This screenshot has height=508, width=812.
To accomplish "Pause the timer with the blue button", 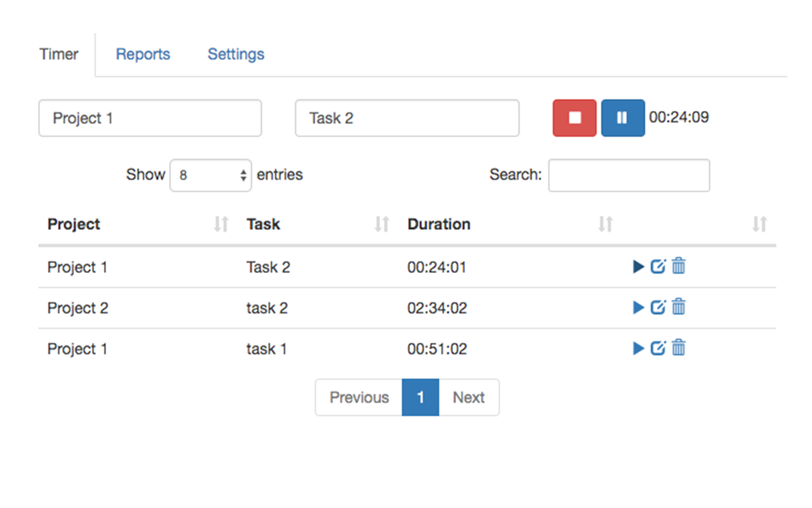I will [623, 118].
